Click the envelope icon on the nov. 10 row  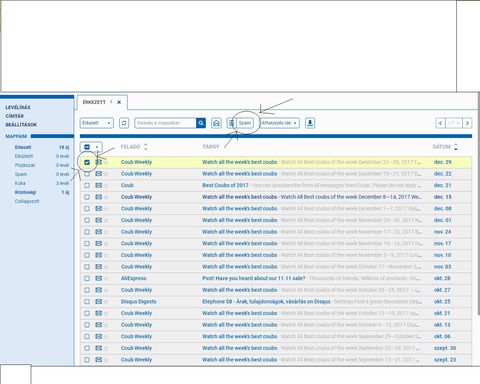click(99, 255)
